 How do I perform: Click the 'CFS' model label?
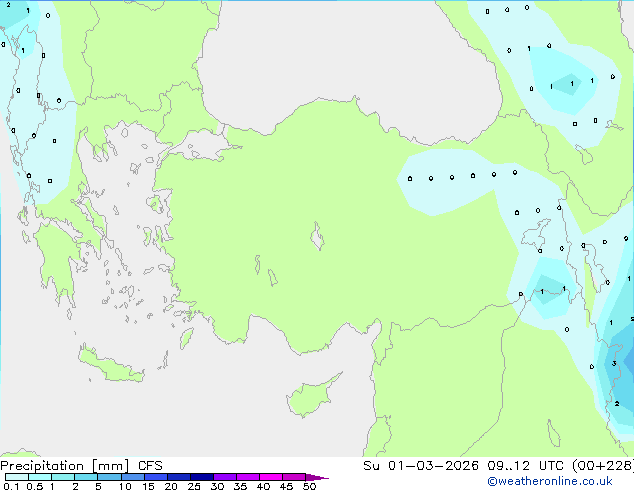[150, 465]
